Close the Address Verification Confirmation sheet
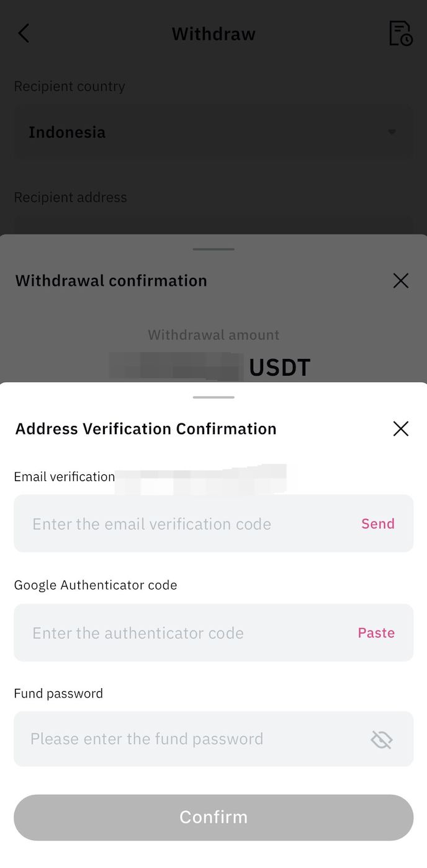 click(x=401, y=428)
